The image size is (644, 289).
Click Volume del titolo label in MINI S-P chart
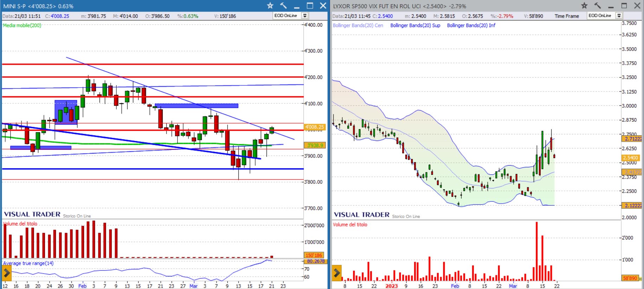click(20, 224)
